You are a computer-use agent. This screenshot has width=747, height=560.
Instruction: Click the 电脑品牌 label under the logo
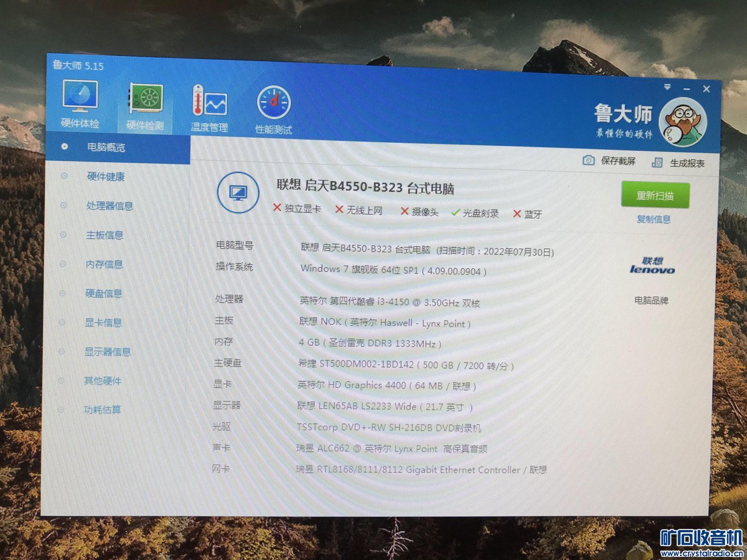coord(652,300)
